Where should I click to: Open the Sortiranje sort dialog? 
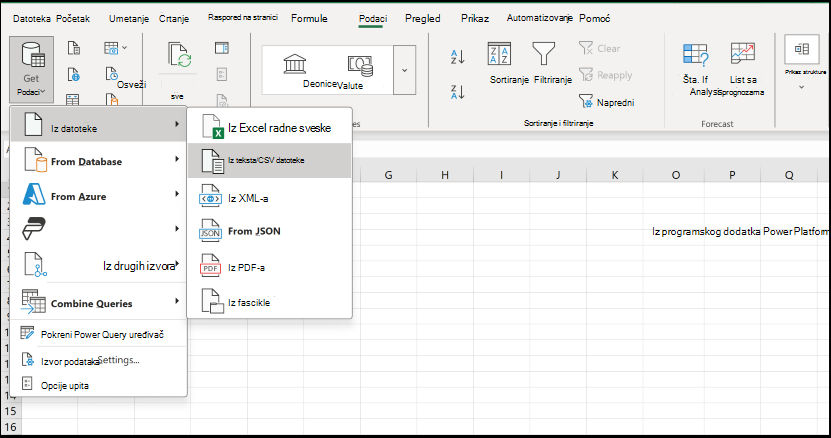[x=500, y=54]
